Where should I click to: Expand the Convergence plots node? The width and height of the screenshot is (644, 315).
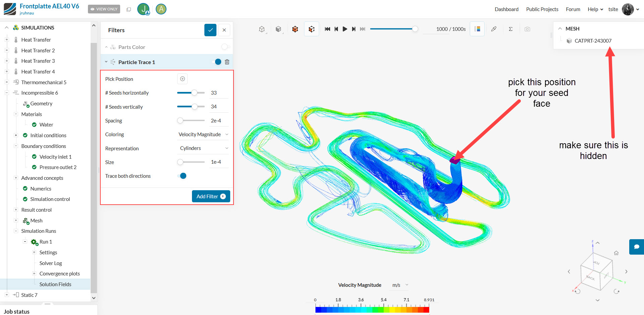(x=34, y=273)
